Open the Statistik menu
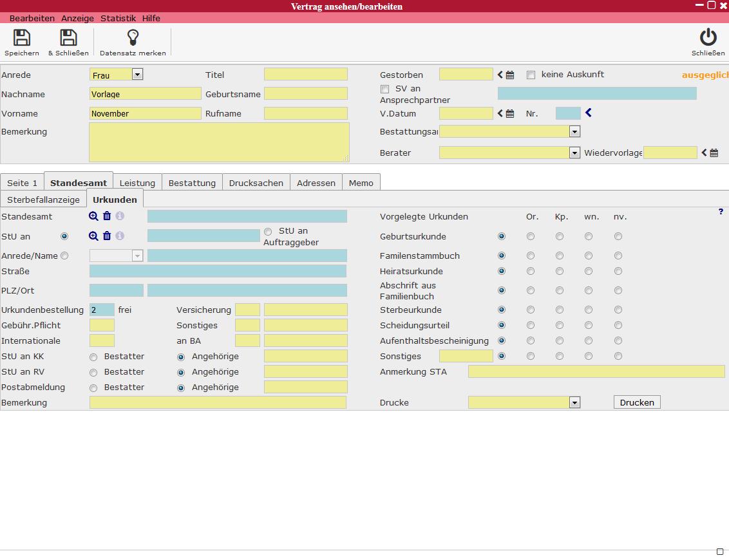 click(118, 19)
